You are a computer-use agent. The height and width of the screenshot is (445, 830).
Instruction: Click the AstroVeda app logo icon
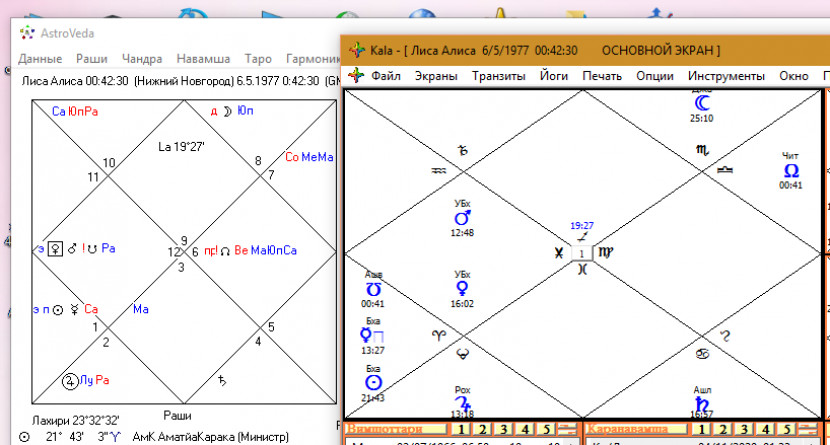pyautogui.click(x=27, y=33)
